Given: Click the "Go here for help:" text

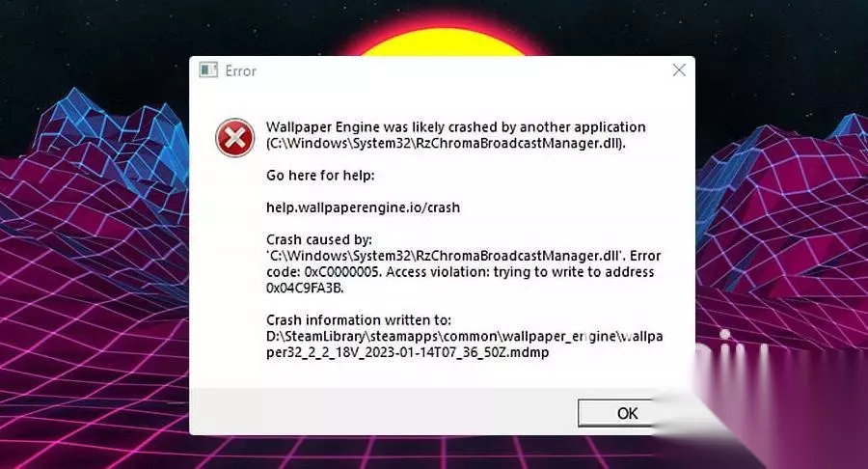Looking at the screenshot, I should pos(320,176).
